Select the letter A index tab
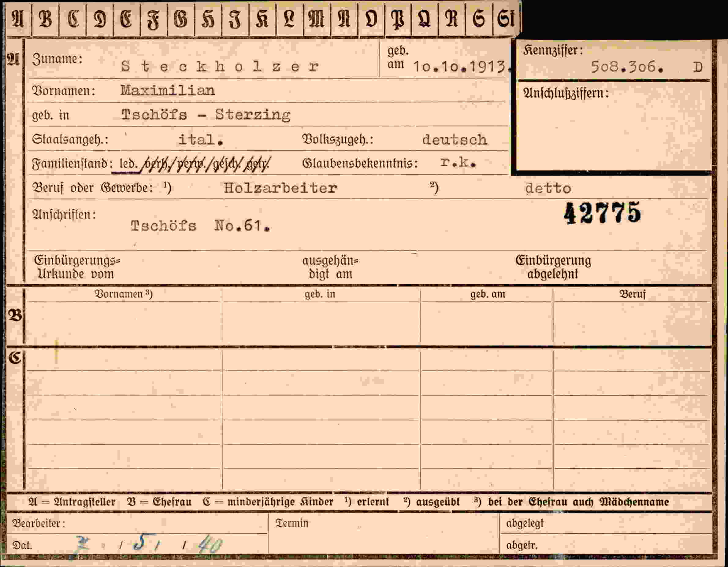This screenshot has width=728, height=567. (18, 19)
